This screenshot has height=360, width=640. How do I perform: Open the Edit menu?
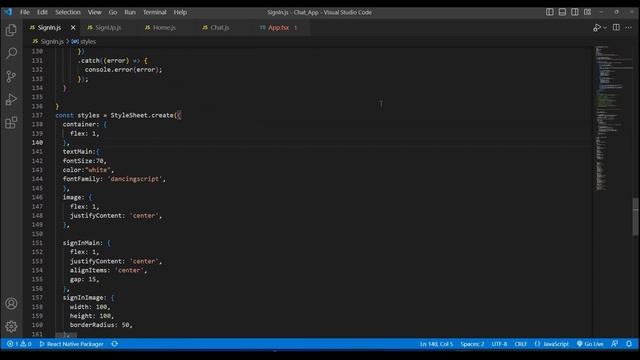42,12
